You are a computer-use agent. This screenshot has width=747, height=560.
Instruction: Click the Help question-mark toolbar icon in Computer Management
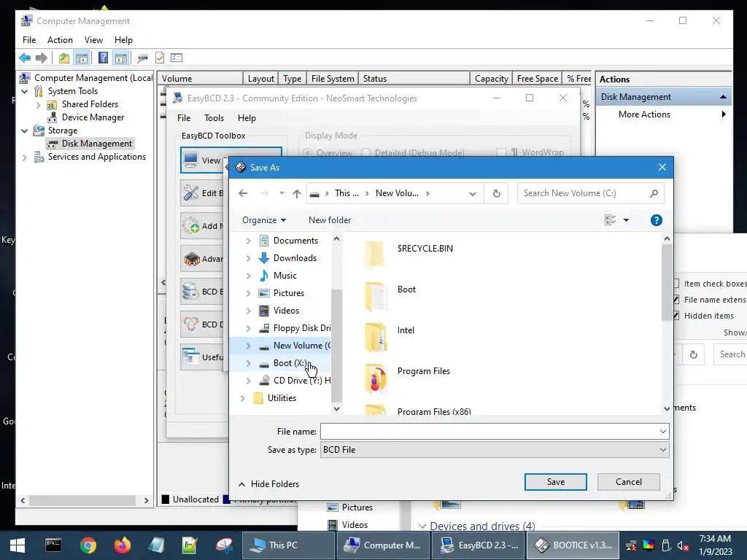tap(103, 58)
